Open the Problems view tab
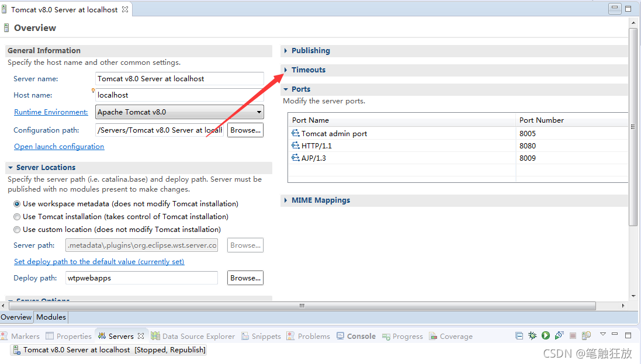641x364 pixels. coord(314,336)
